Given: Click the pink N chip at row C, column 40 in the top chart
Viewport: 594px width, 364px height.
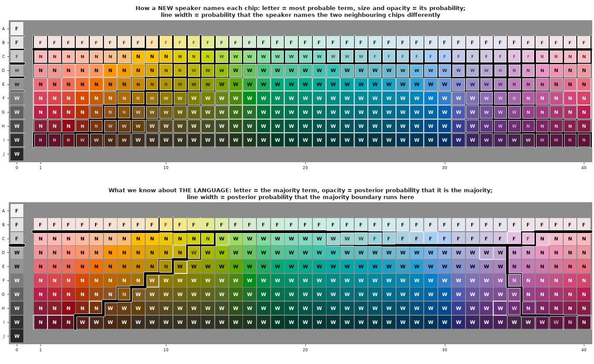Looking at the screenshot, I should click(x=584, y=57).
